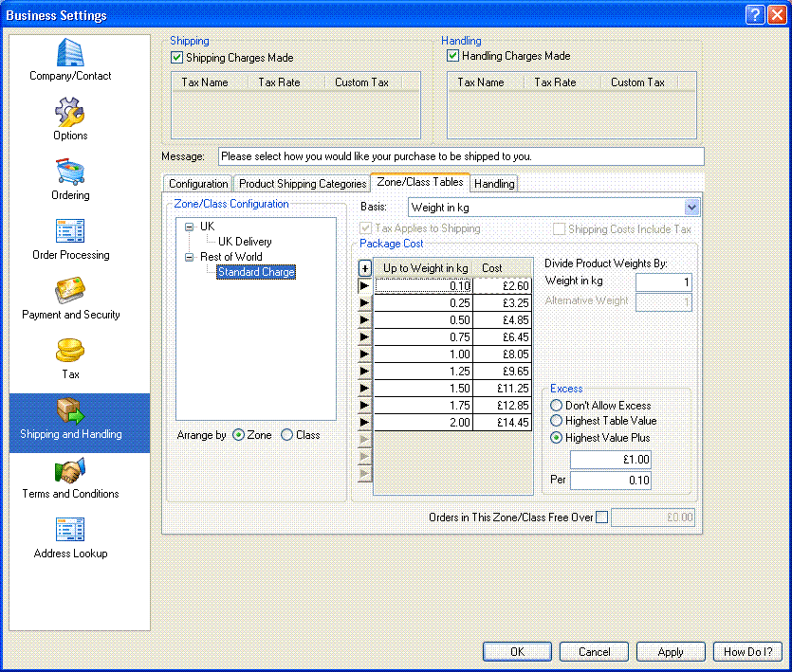Switch to the Configuration tab

click(x=198, y=184)
